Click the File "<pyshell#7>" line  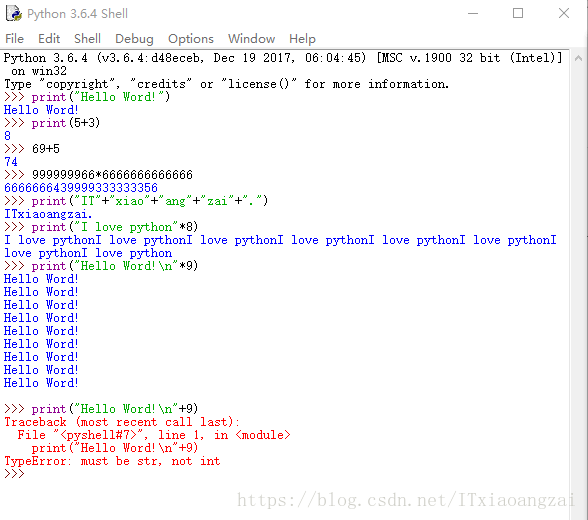154,435
